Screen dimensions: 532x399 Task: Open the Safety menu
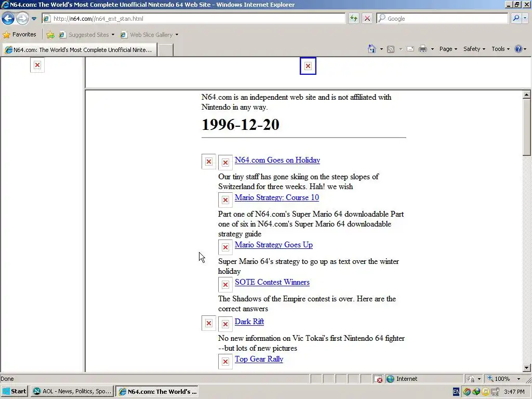[474, 49]
